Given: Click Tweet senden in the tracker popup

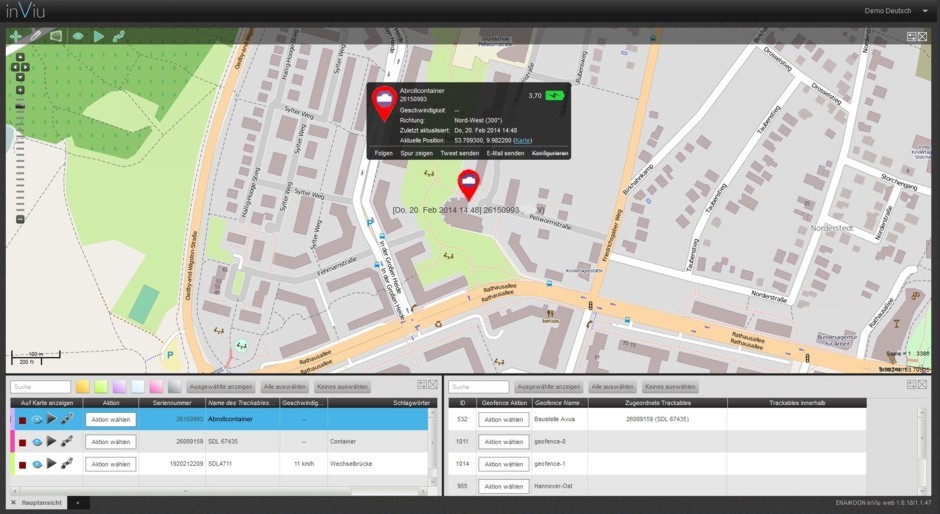Looking at the screenshot, I should [x=460, y=154].
